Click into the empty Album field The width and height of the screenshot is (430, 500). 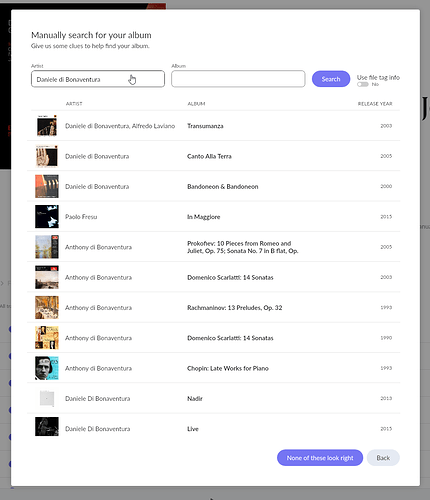click(x=238, y=79)
